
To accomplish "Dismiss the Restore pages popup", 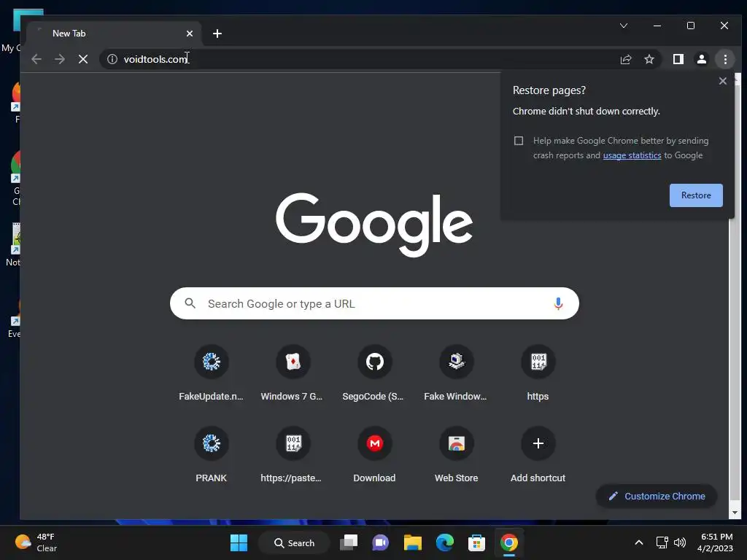I will pyautogui.click(x=723, y=81).
